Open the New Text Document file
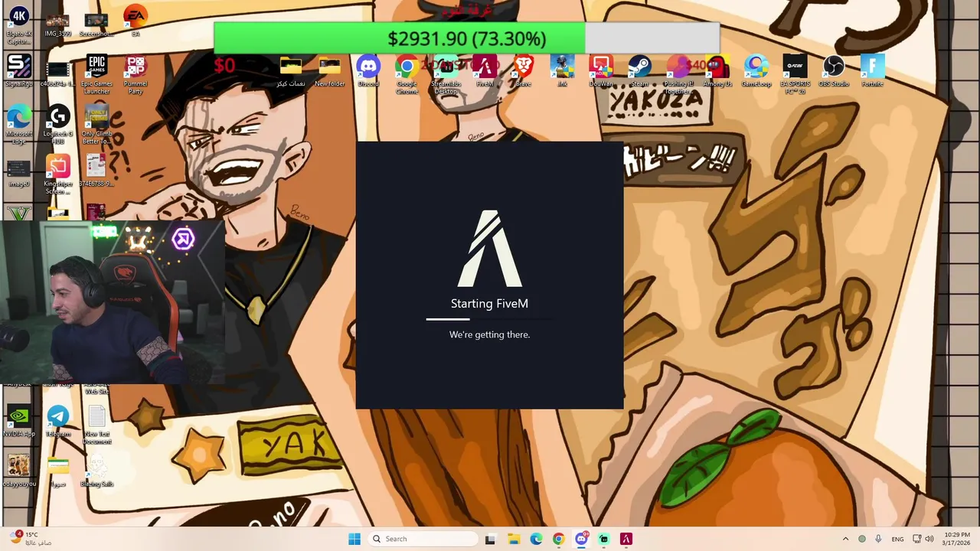 point(96,425)
